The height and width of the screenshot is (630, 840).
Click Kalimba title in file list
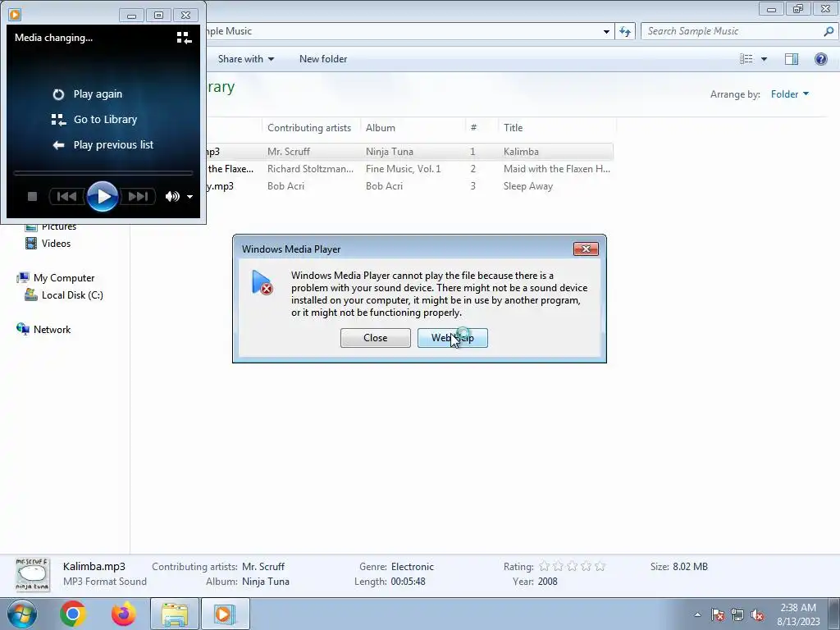click(x=521, y=152)
